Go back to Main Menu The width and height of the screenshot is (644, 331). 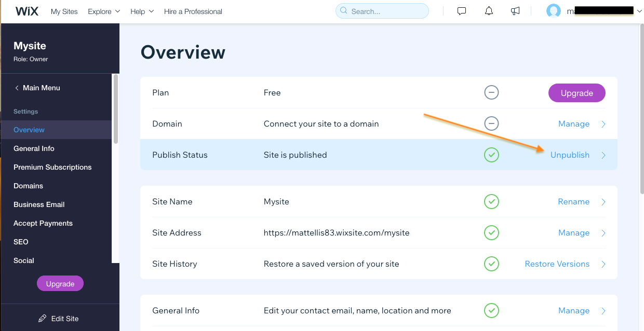[37, 88]
